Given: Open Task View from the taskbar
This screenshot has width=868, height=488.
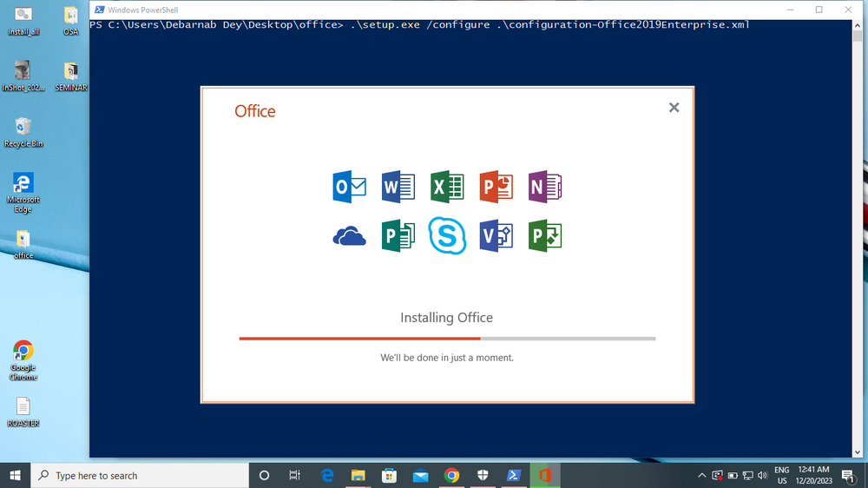Looking at the screenshot, I should tap(294, 475).
